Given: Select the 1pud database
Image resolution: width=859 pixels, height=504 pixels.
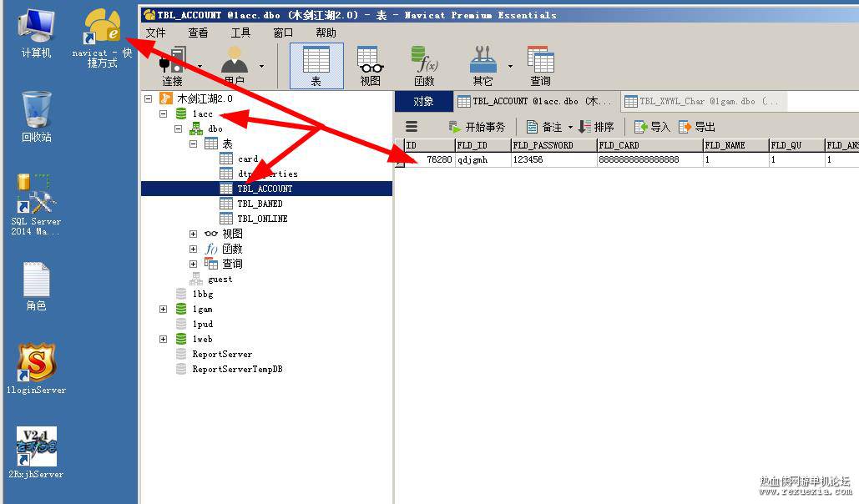Looking at the screenshot, I should coord(203,325).
